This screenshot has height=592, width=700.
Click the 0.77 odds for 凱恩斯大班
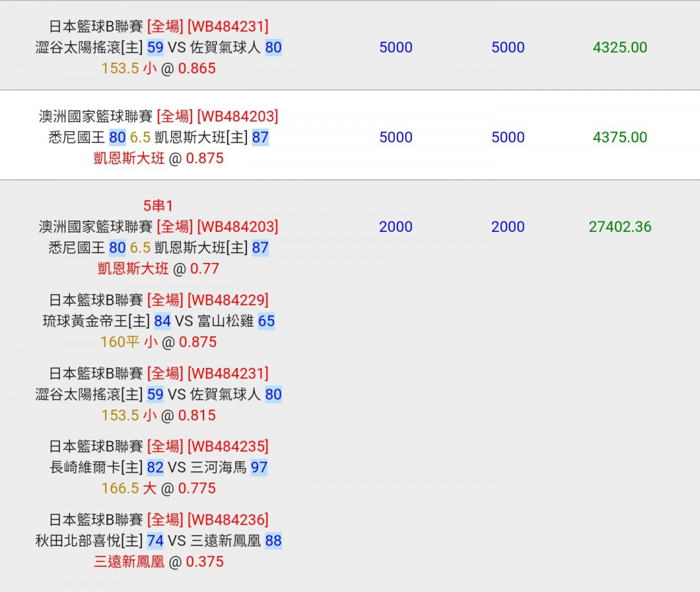tap(204, 269)
